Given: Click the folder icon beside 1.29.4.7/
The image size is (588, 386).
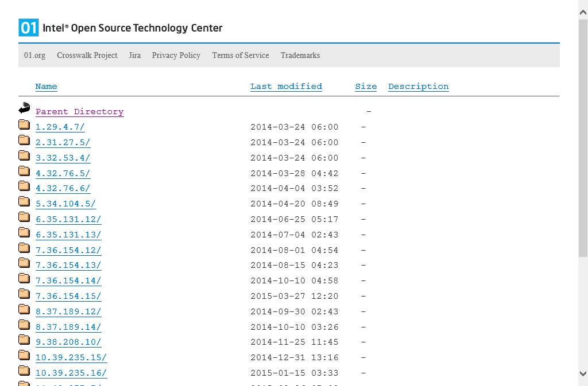Looking at the screenshot, I should click(24, 124).
